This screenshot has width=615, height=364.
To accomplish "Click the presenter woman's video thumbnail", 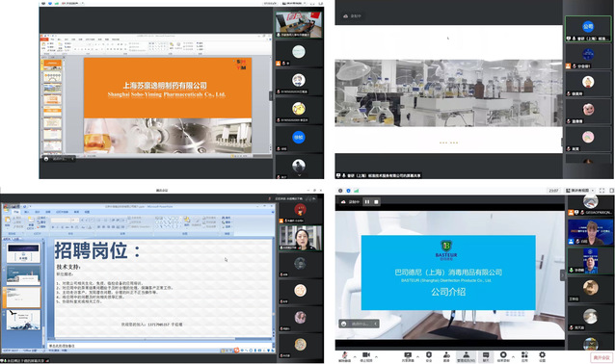I will pos(301,238).
